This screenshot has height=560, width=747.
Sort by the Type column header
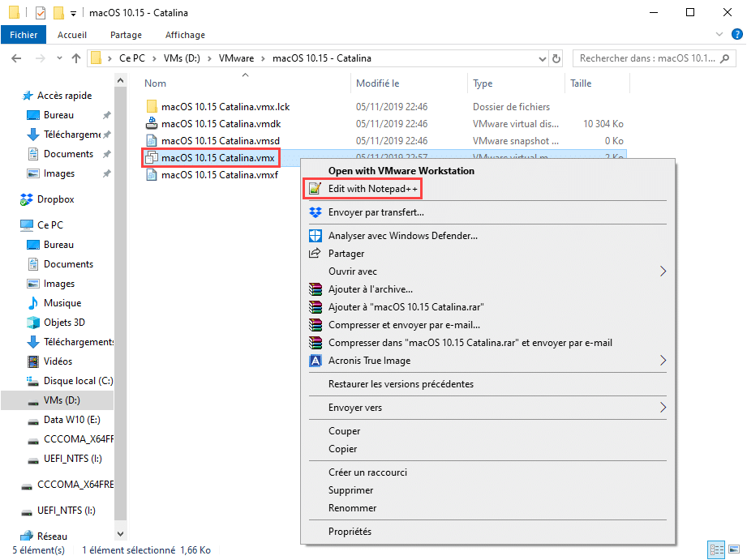483,83
